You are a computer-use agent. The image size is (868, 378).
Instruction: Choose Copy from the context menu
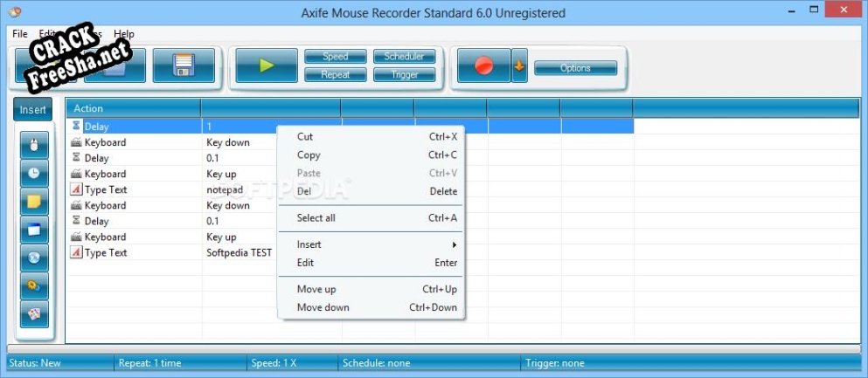click(x=309, y=155)
